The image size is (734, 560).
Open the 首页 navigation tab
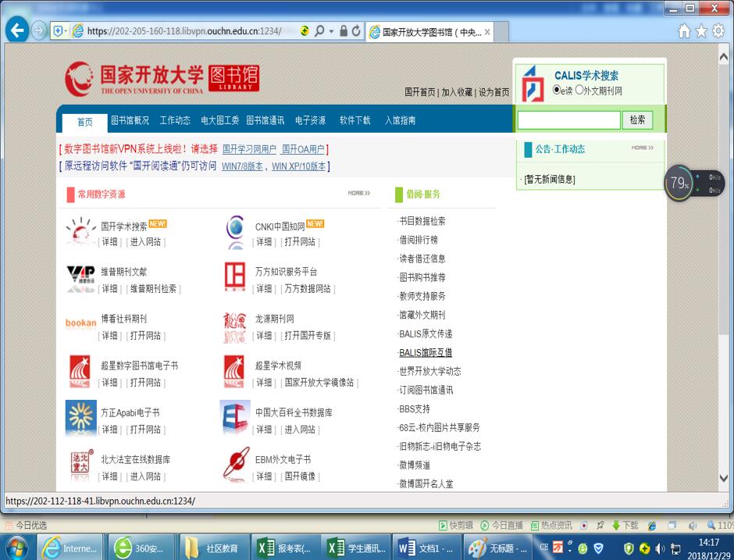pos(85,122)
